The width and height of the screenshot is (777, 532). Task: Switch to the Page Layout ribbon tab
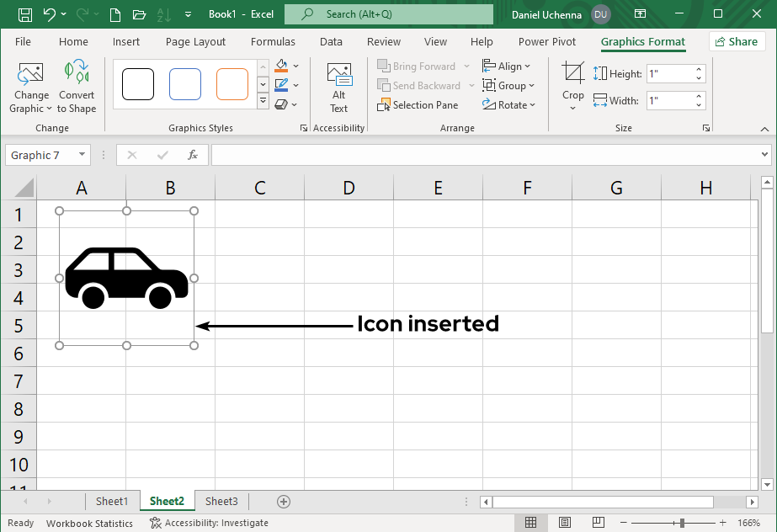195,41
